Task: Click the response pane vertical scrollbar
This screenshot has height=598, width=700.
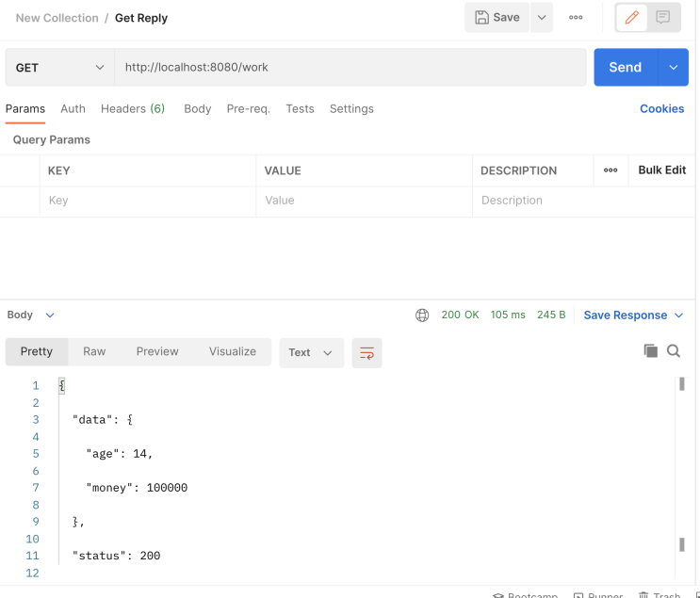Action: pos(681,477)
